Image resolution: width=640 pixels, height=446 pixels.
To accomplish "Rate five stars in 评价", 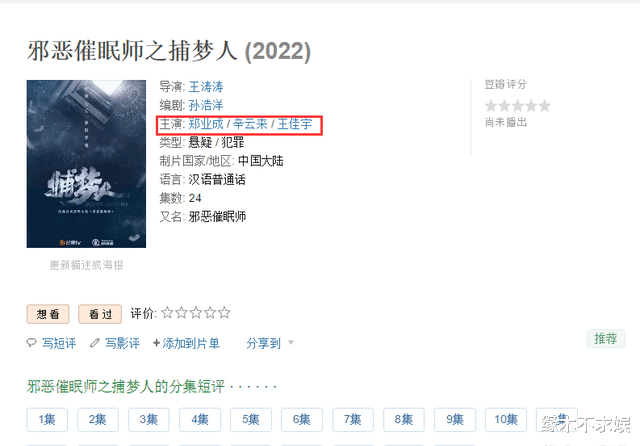I will [x=224, y=313].
